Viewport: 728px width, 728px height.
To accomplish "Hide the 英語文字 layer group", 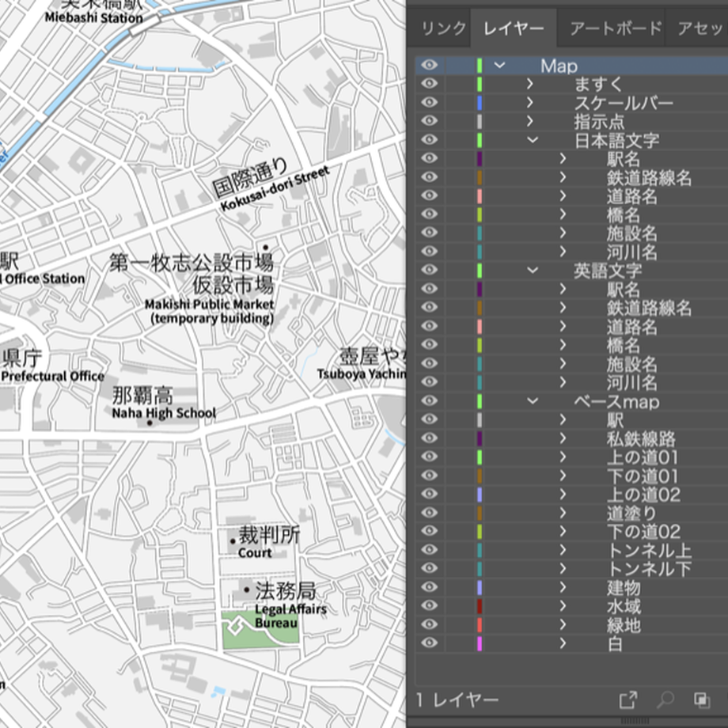I will click(x=430, y=270).
